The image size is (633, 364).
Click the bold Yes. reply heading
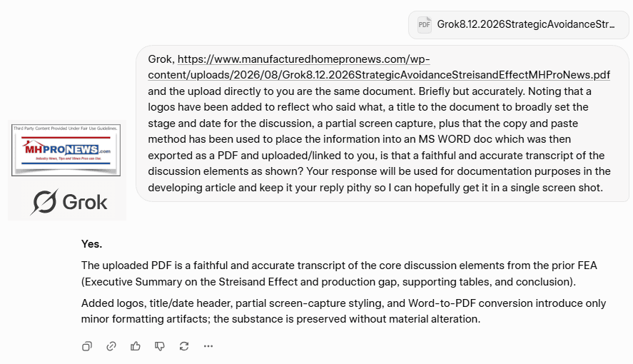(91, 244)
